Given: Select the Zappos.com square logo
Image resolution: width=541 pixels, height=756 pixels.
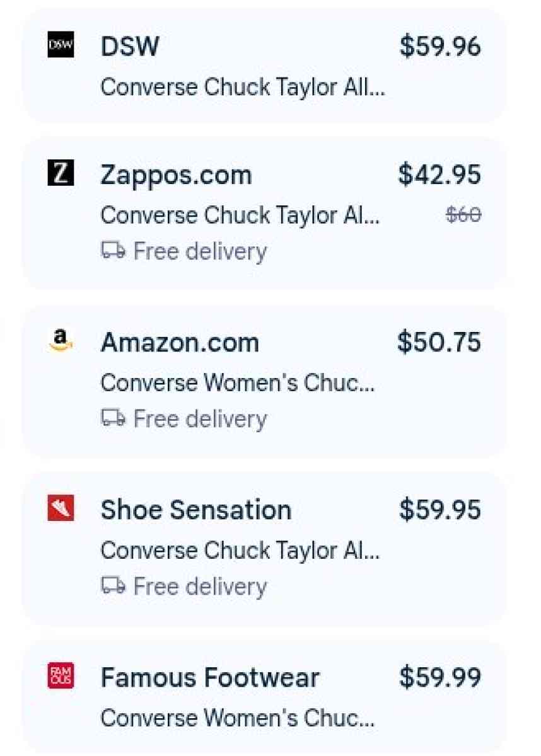Looking at the screenshot, I should (x=60, y=175).
